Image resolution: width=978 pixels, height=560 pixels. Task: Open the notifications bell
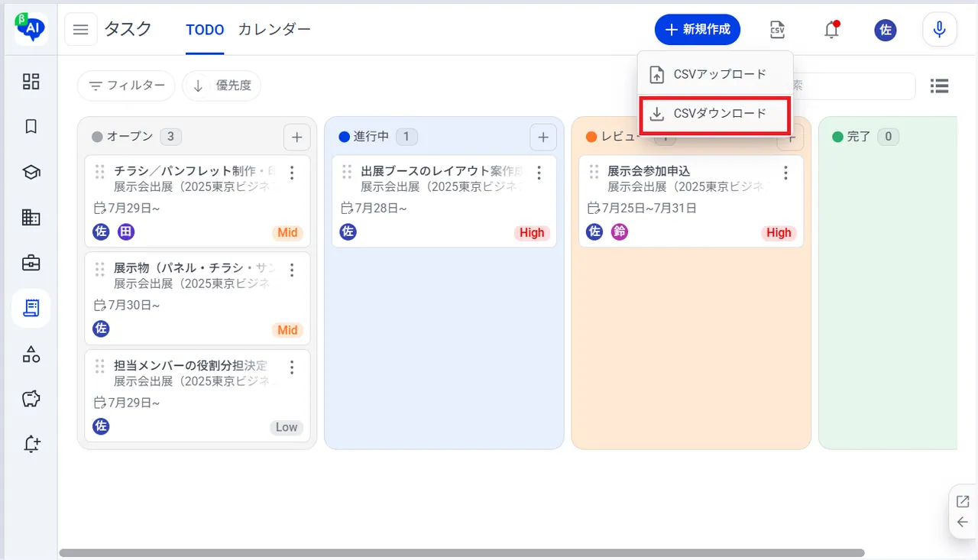[832, 30]
